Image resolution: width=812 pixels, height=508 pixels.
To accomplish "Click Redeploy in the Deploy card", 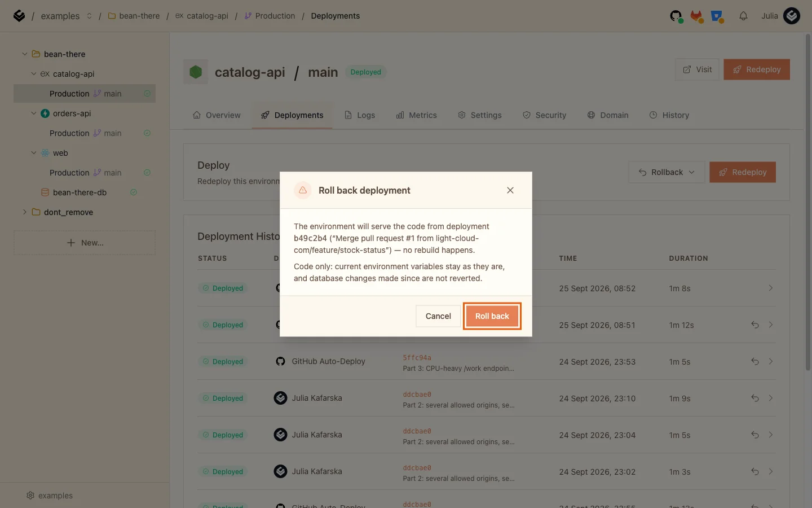I will tap(743, 172).
